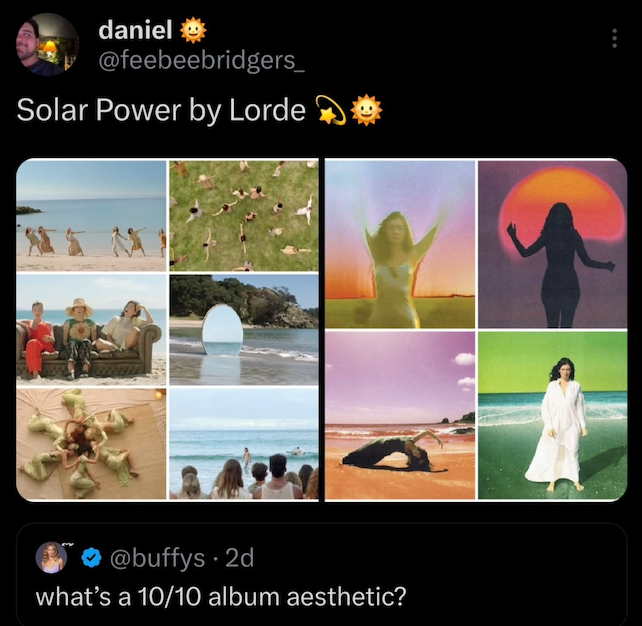Click the sun emoji ending the tweet text
This screenshot has width=642, height=626.
[366, 110]
